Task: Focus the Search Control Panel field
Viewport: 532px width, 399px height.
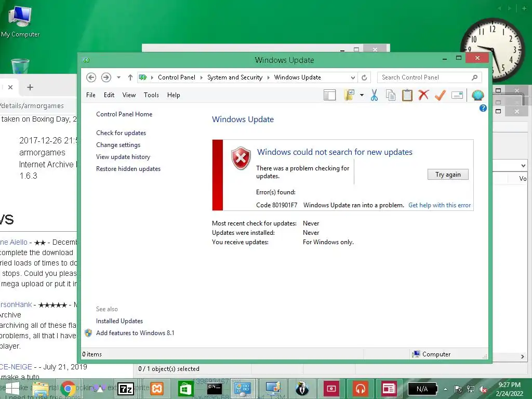Action: click(429, 77)
